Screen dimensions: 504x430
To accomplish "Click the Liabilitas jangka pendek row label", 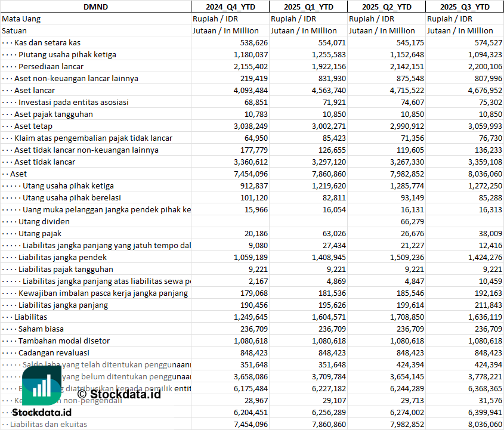I will tap(63, 257).
